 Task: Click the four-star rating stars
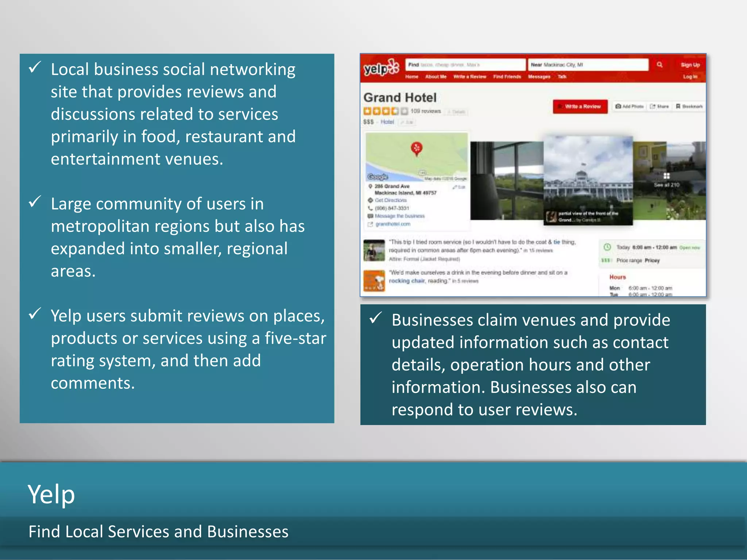pos(386,111)
